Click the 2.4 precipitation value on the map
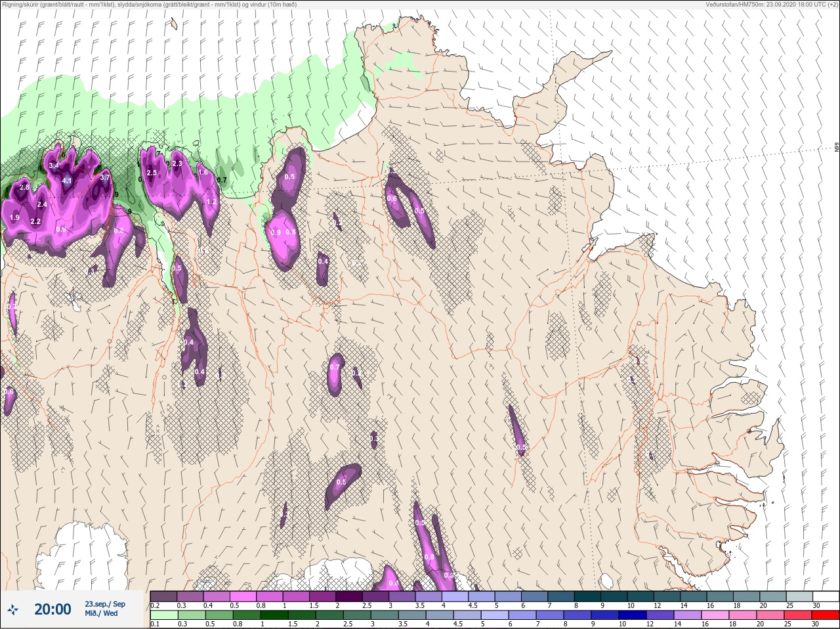The image size is (840, 629). 42,205
